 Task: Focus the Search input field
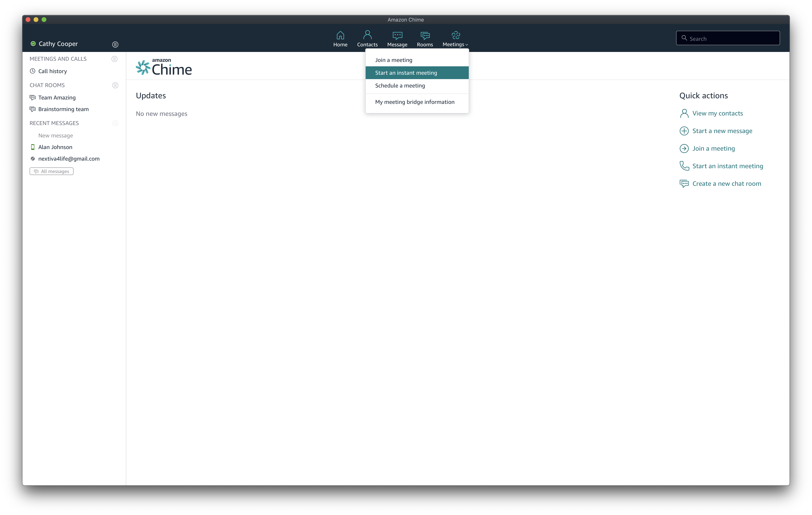coord(728,38)
